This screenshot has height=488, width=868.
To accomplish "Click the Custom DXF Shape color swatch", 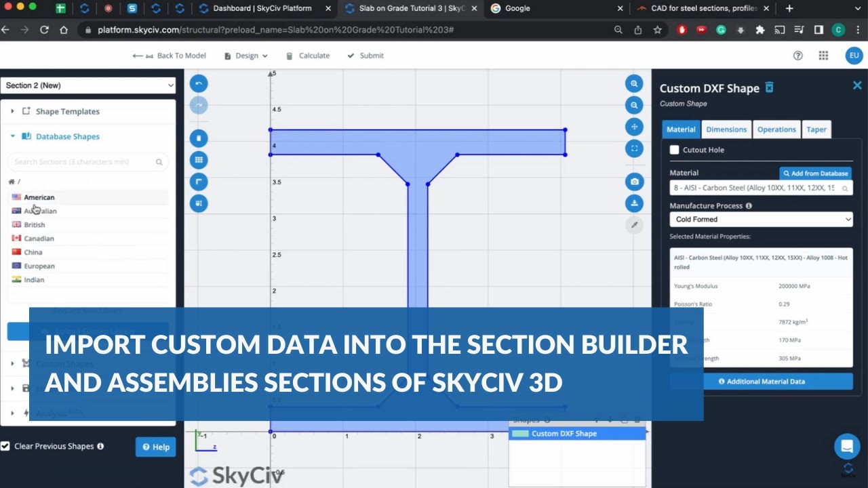I will (520, 434).
